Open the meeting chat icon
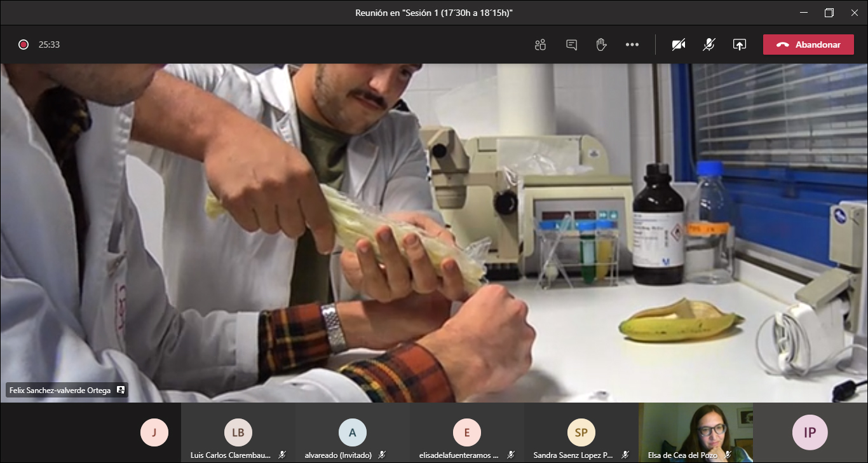868x463 pixels. pyautogui.click(x=571, y=45)
